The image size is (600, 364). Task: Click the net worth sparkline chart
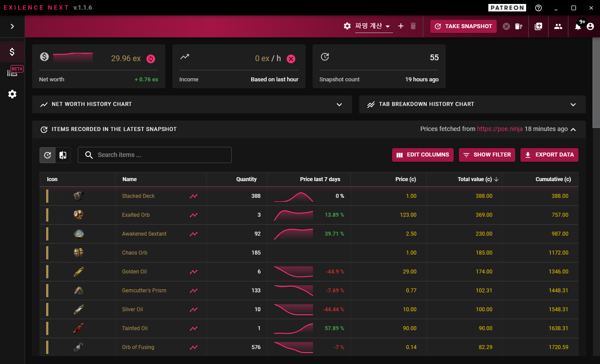click(73, 58)
